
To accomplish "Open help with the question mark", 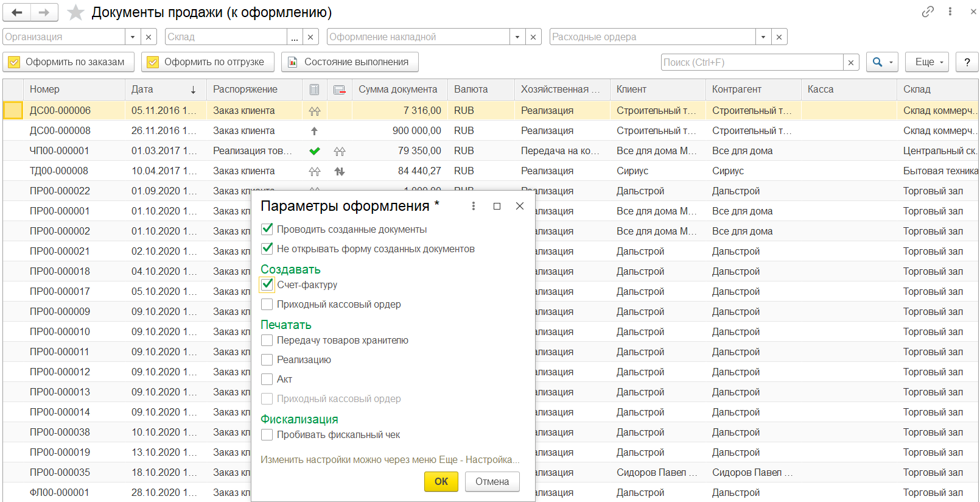I will 967,62.
